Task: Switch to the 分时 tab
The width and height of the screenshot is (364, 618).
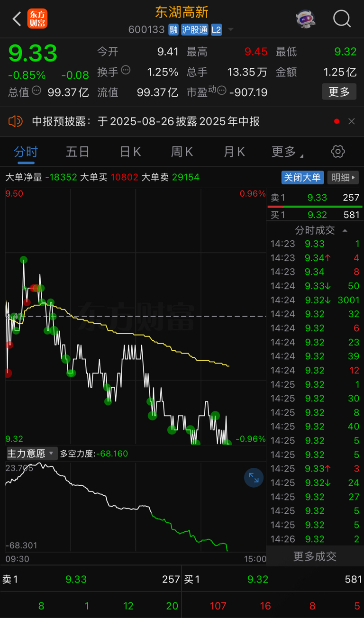Action: tap(26, 152)
